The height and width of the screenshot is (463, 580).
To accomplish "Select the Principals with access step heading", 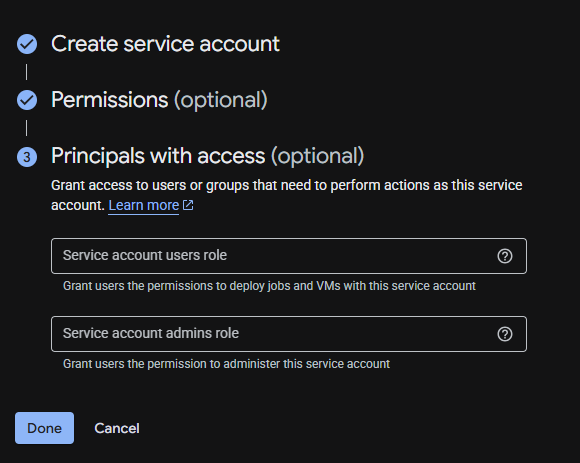I will point(208,156).
